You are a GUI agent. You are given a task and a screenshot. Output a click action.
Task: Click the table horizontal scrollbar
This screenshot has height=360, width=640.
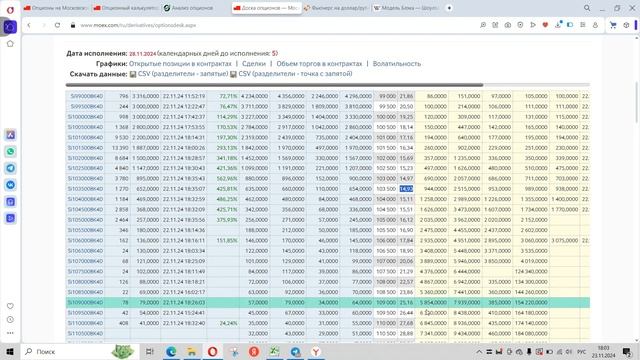pos(274,85)
